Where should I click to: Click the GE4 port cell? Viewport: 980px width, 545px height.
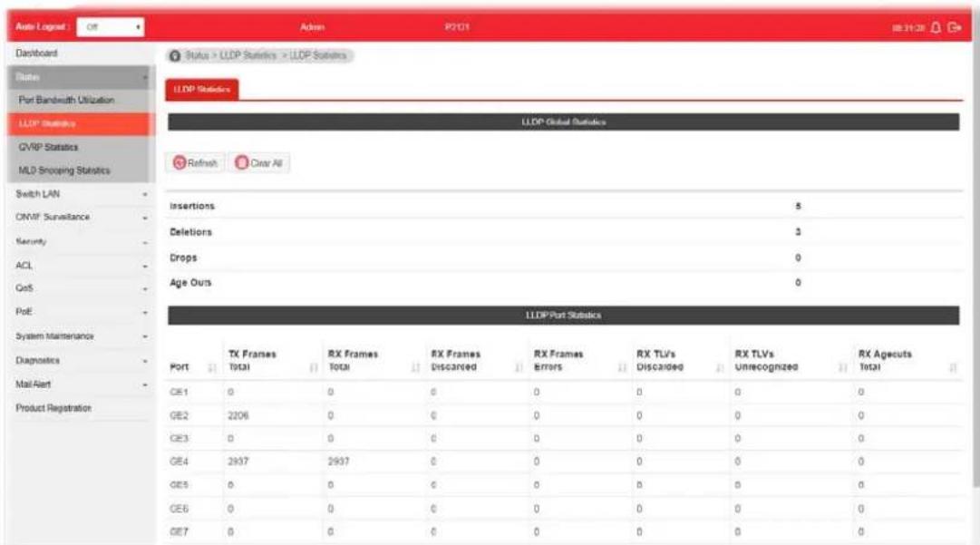[179, 462]
